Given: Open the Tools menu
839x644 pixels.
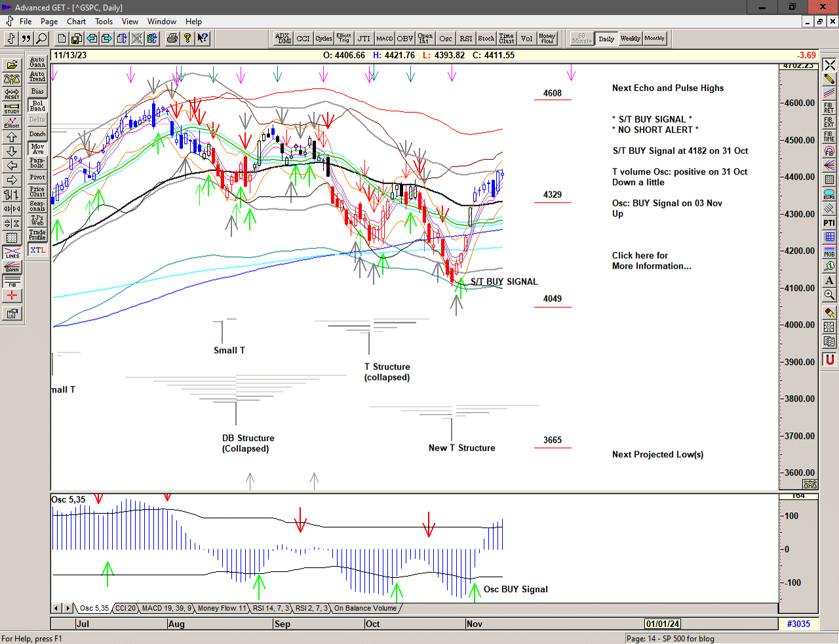Looking at the screenshot, I should 104,22.
